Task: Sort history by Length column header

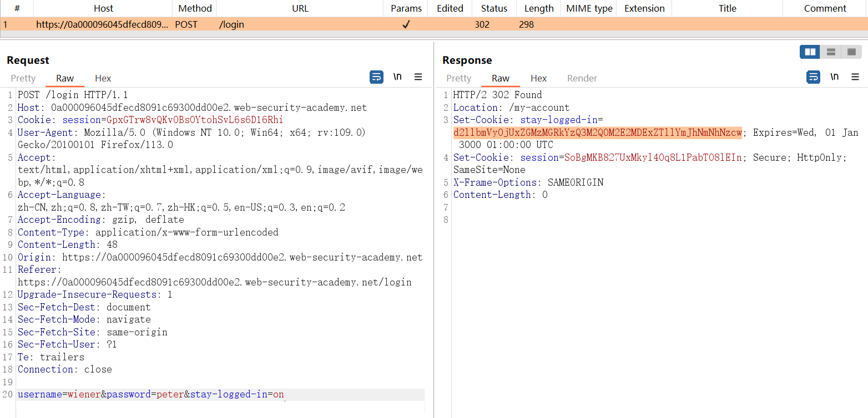Action: (x=538, y=8)
